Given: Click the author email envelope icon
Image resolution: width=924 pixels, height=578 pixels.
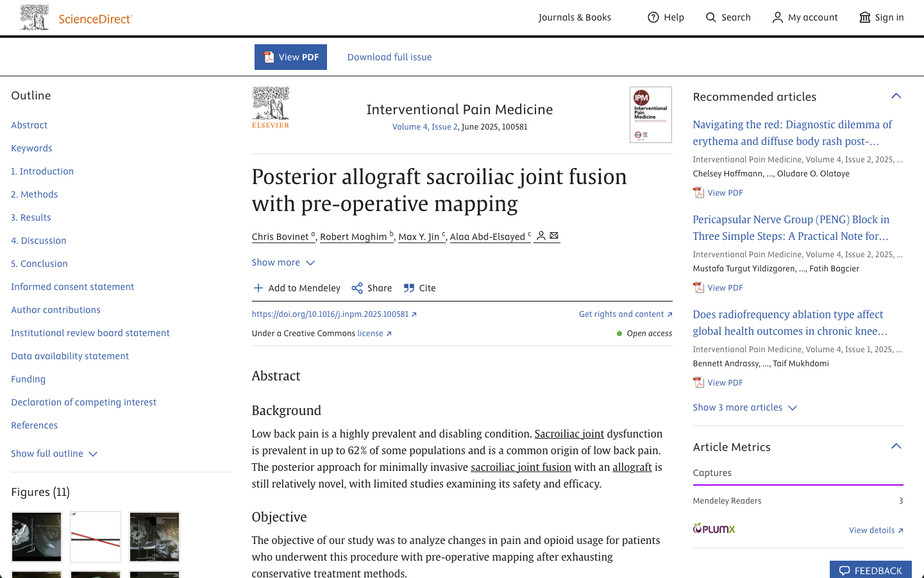Looking at the screenshot, I should click(x=554, y=236).
